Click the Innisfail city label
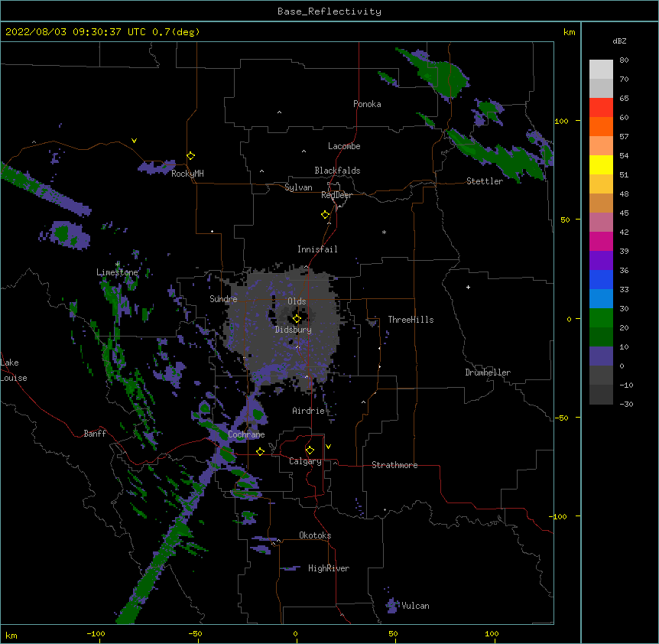 [317, 249]
